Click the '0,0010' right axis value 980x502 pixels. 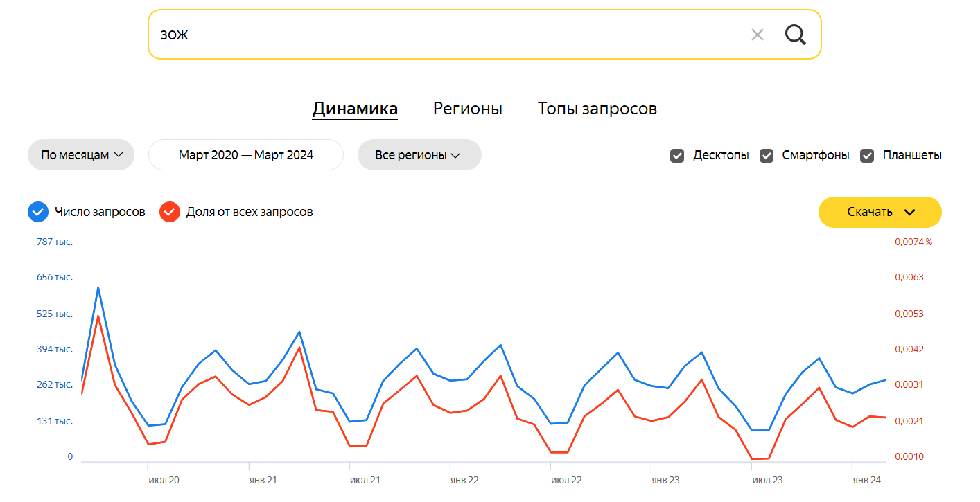(909, 456)
